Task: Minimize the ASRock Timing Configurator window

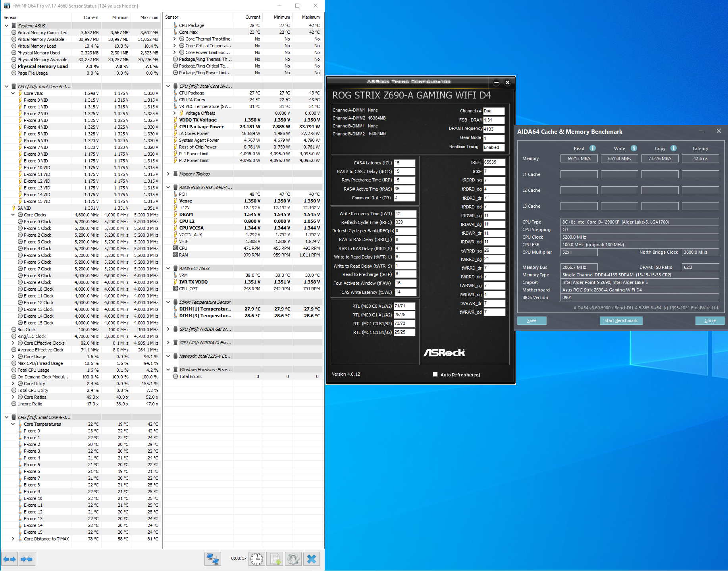Action: (496, 82)
